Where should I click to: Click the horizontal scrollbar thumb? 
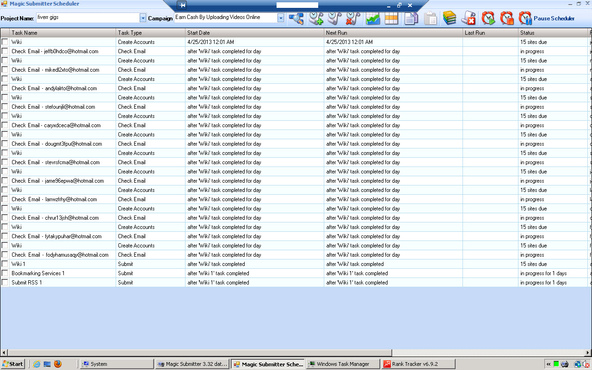click(199, 353)
